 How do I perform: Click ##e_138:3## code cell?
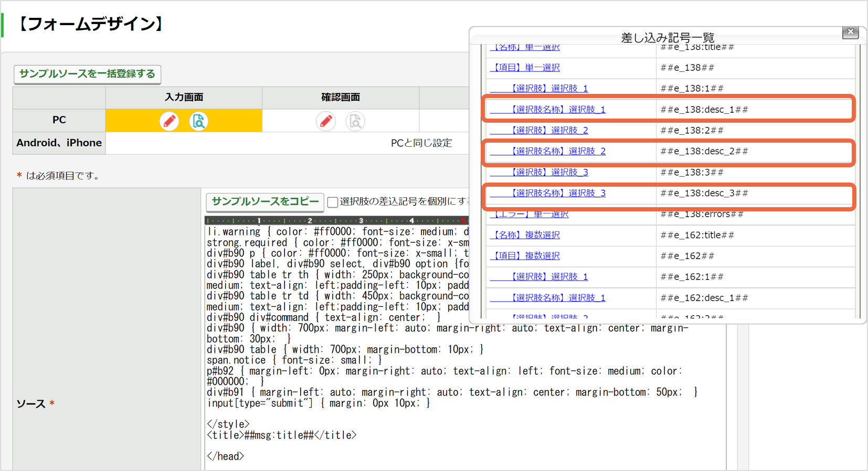[756, 173]
